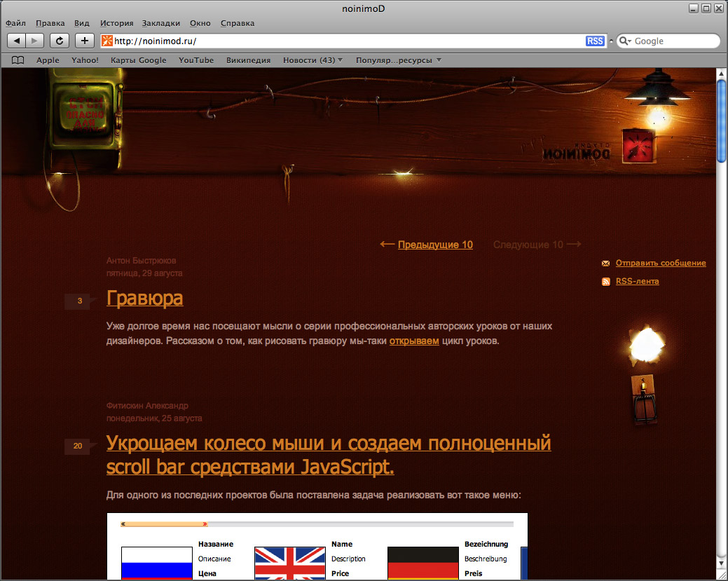Open the RSS-лента link
The image size is (728, 581).
point(637,281)
